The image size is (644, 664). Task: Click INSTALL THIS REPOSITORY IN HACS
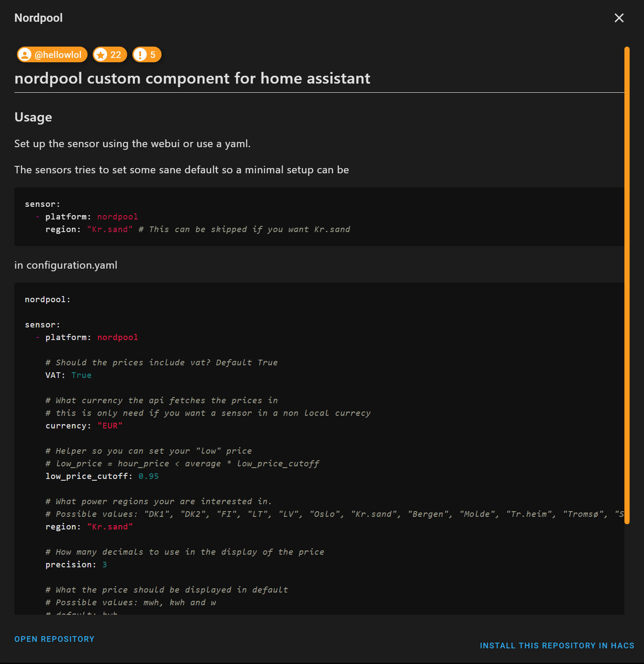coord(557,646)
